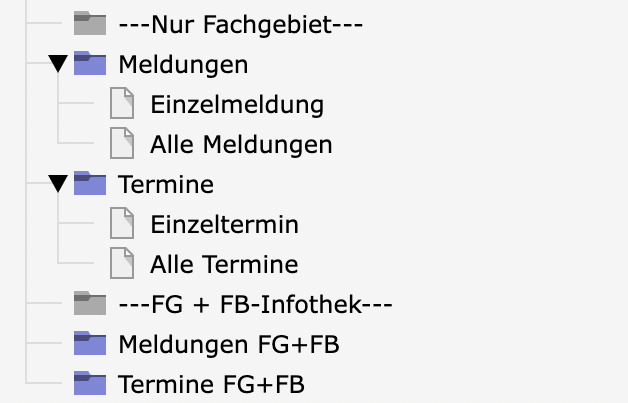Collapse the Termine tree branch
Image resolution: width=628 pixels, height=403 pixels.
[59, 184]
